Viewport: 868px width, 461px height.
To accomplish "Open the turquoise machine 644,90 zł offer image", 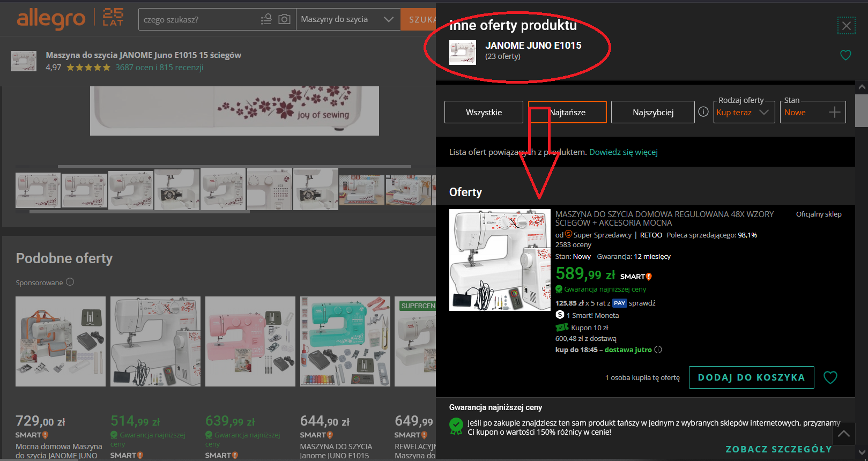I will (x=345, y=341).
